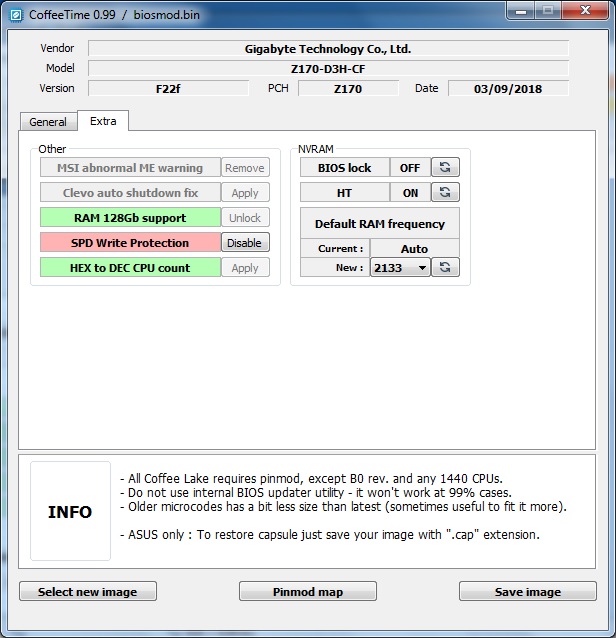Click the older microcodes info line
The height and width of the screenshot is (638, 616).
(x=343, y=507)
